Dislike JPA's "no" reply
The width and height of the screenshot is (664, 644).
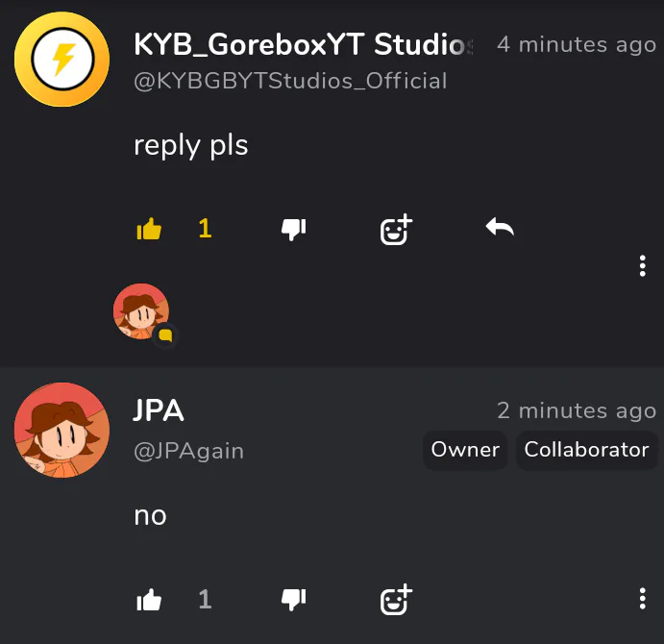point(293,600)
